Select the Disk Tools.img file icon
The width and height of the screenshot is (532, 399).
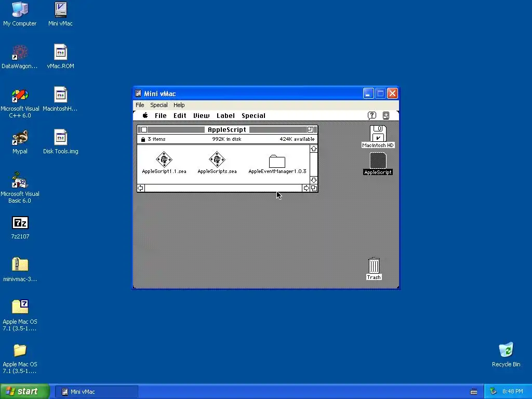coord(60,137)
